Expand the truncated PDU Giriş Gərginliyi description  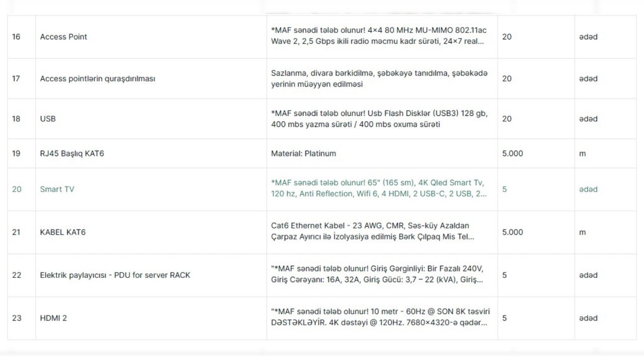pos(377,274)
